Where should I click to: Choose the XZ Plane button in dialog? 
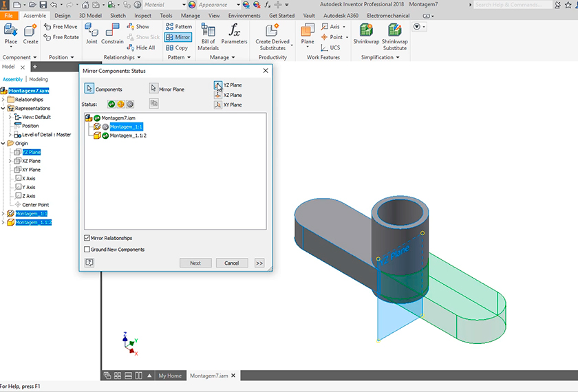217,95
